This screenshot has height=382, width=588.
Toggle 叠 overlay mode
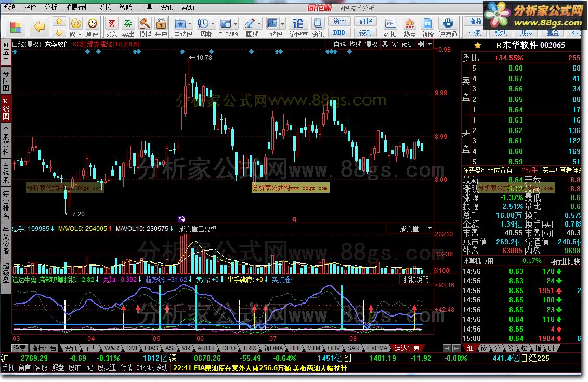pyautogui.click(x=385, y=44)
